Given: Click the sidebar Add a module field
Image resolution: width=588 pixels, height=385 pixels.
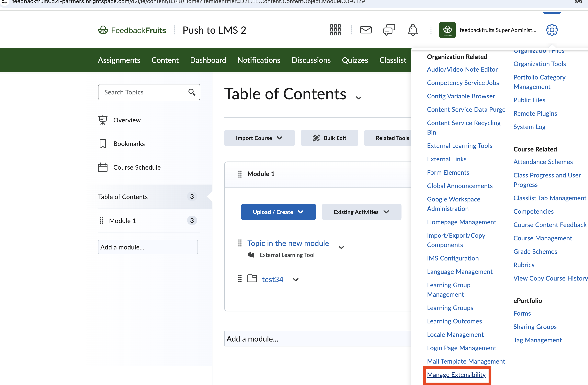Looking at the screenshot, I should pyautogui.click(x=148, y=247).
